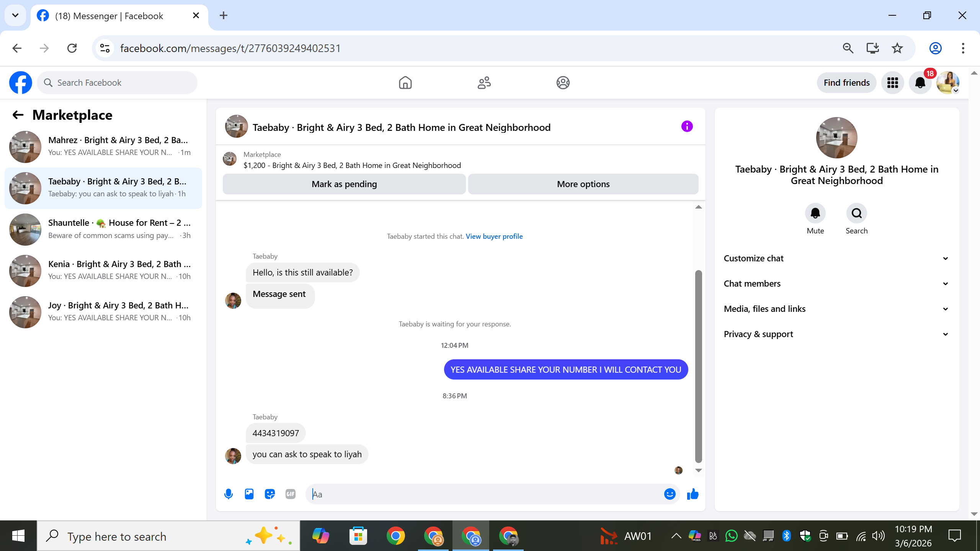Open the sticker picker icon
Image resolution: width=980 pixels, height=551 pixels.
click(x=270, y=494)
